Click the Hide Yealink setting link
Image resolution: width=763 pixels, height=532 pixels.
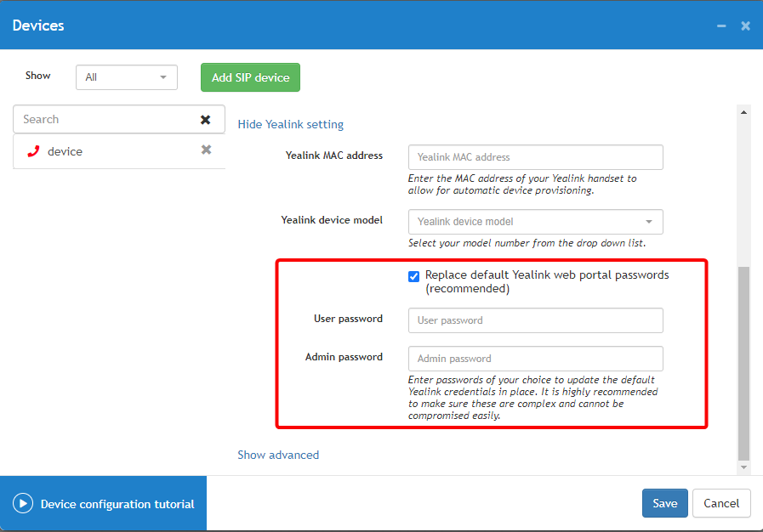(291, 124)
